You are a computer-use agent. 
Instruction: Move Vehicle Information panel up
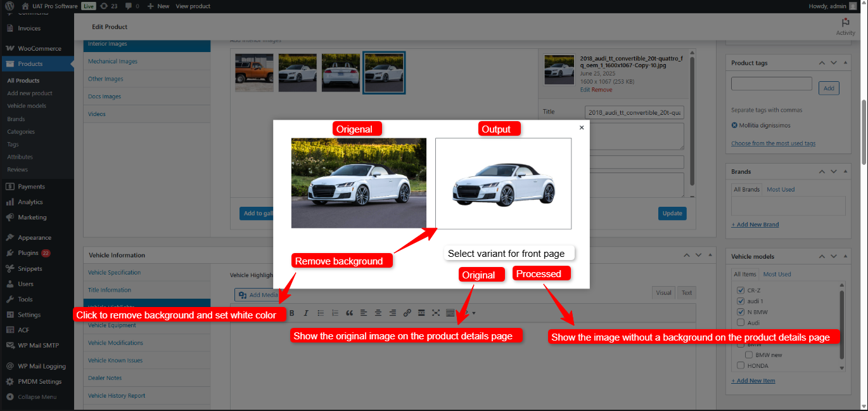686,255
